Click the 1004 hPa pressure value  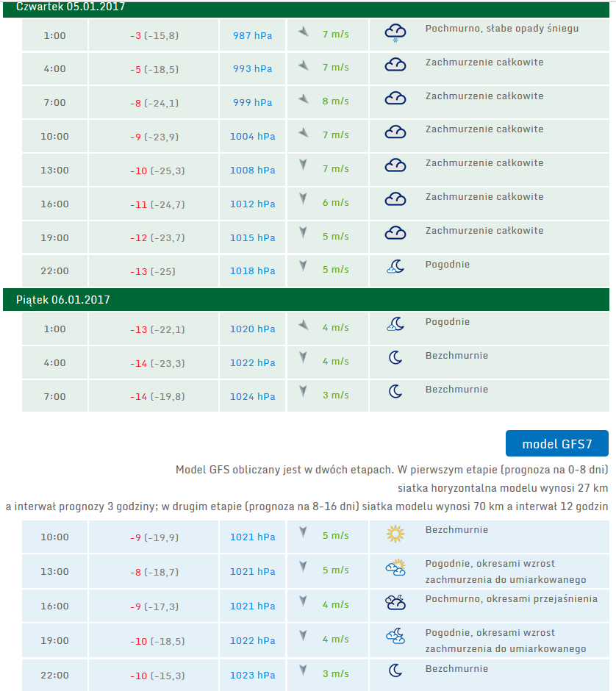[252, 137]
